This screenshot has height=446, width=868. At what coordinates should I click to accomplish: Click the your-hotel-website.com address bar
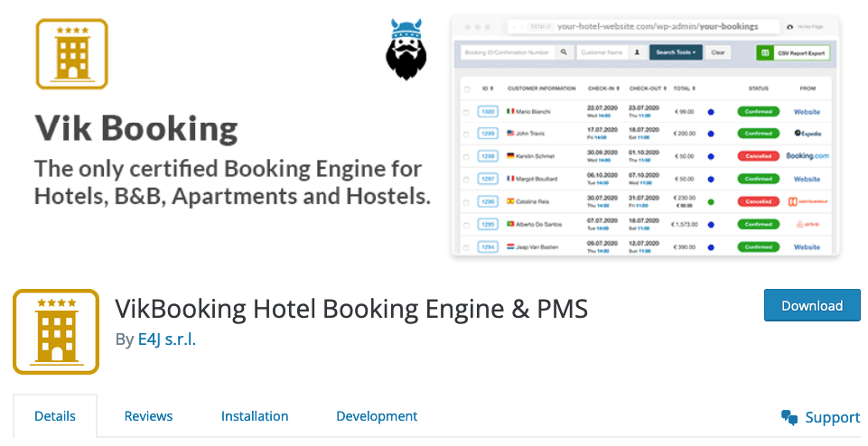643,26
